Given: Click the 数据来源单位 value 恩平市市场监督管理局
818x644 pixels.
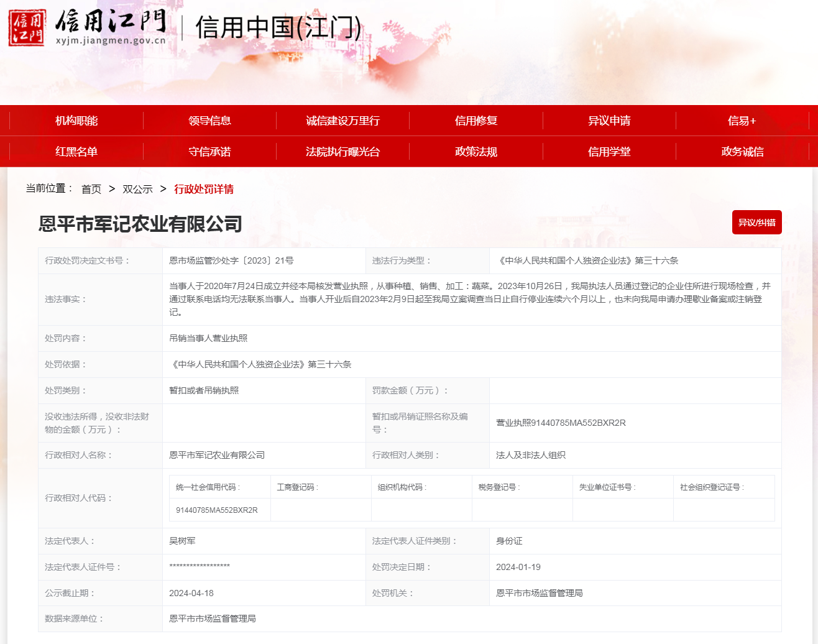Looking at the screenshot, I should (213, 619).
